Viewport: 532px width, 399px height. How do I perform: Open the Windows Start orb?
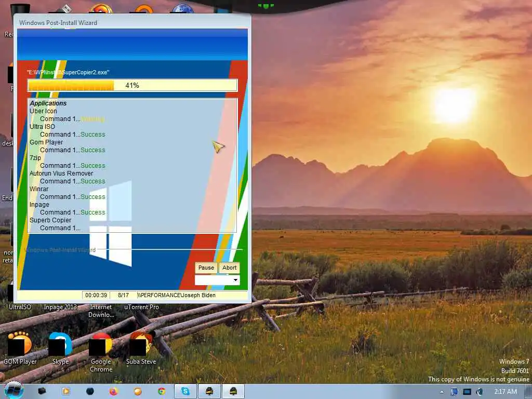14,391
